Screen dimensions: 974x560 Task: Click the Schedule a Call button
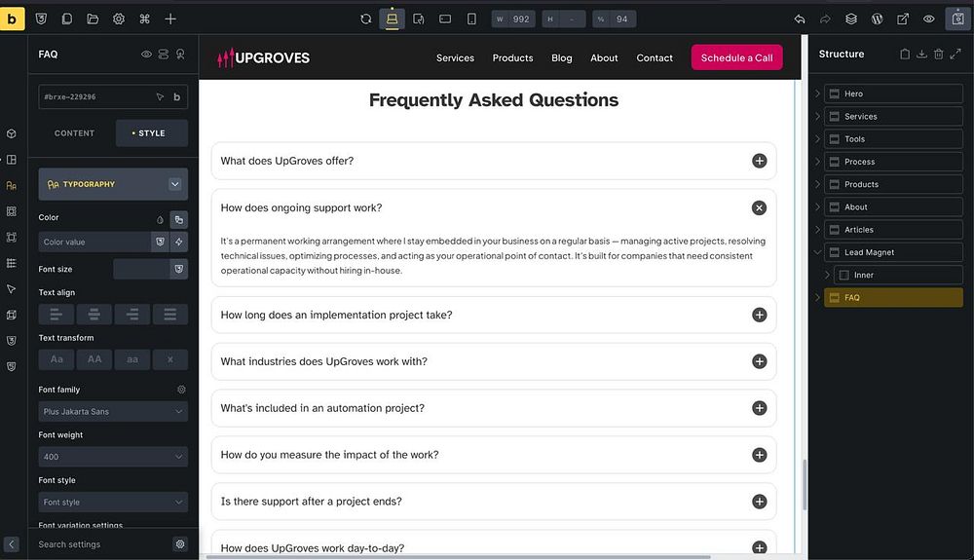(x=736, y=57)
